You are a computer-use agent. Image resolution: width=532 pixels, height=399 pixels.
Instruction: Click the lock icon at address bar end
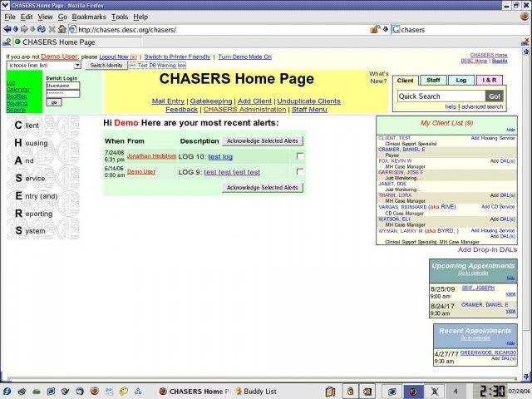tap(375, 29)
